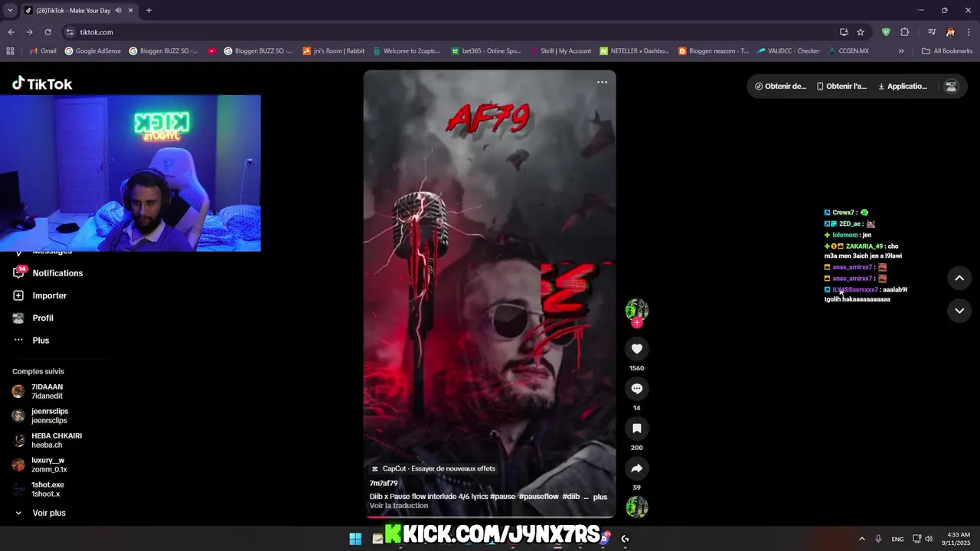
Task: Open the spinning sound disc below share
Action: point(637,507)
